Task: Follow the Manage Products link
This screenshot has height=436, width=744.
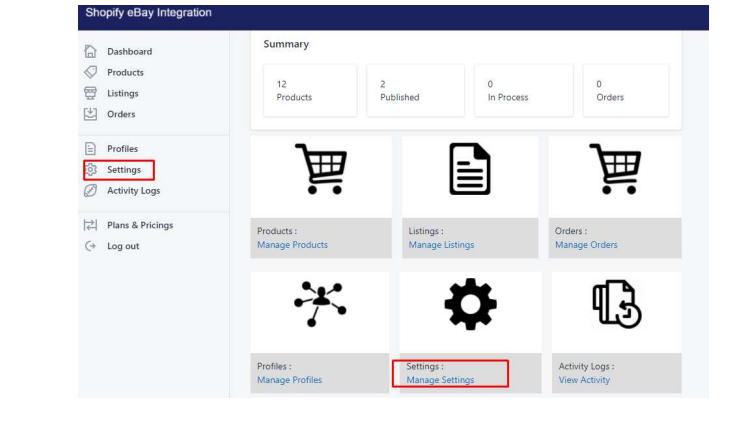Action: 292,245
